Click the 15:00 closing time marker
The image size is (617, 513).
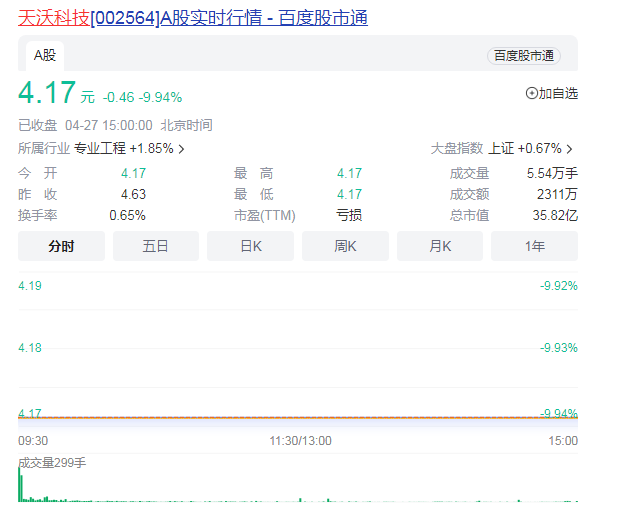click(x=563, y=440)
